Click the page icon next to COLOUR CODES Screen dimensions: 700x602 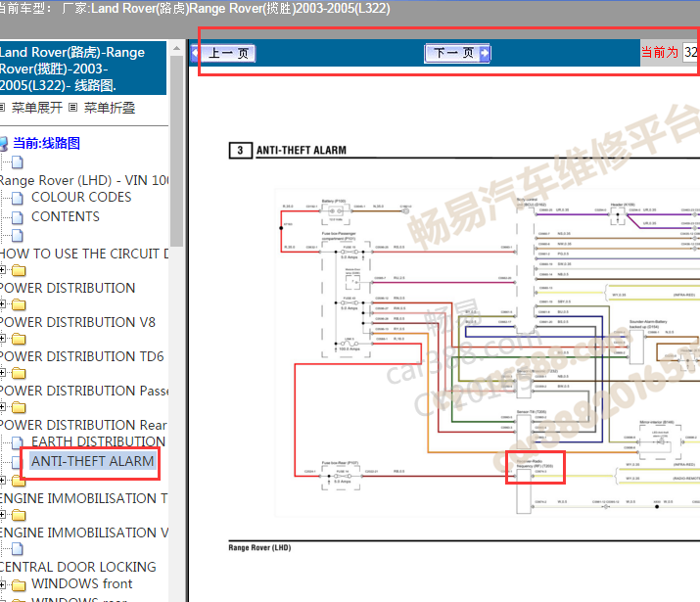pos(18,198)
